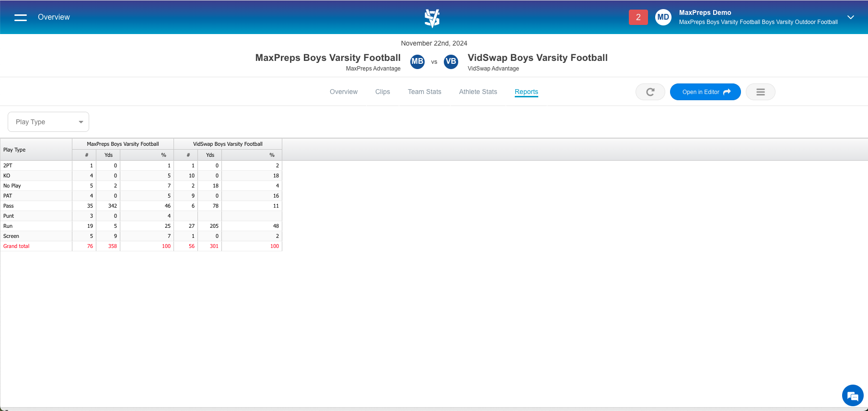Switch to the Overview tab
Image resolution: width=868 pixels, height=411 pixels.
pyautogui.click(x=344, y=92)
